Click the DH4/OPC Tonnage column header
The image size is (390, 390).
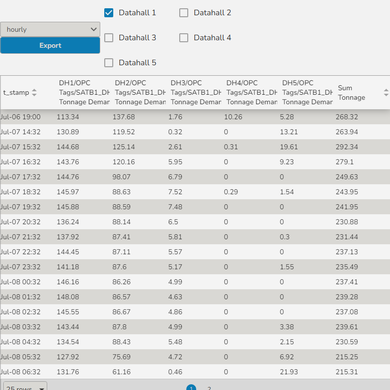coord(251,92)
